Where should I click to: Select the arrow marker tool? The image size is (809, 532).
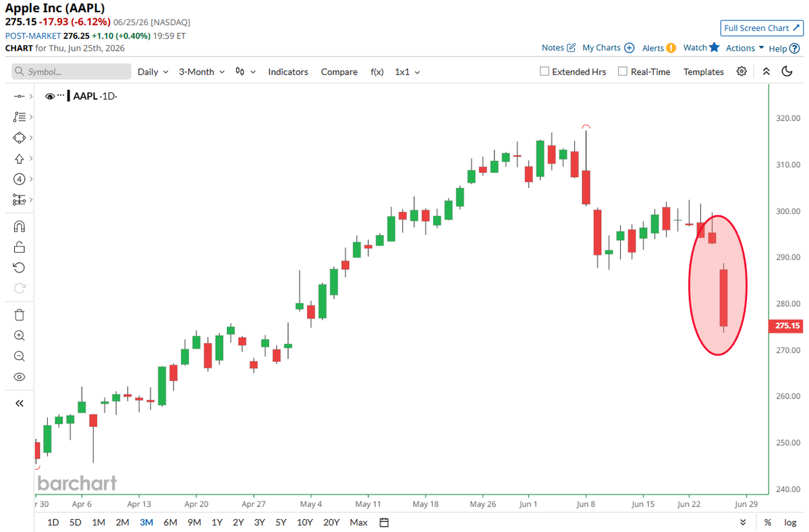19,158
